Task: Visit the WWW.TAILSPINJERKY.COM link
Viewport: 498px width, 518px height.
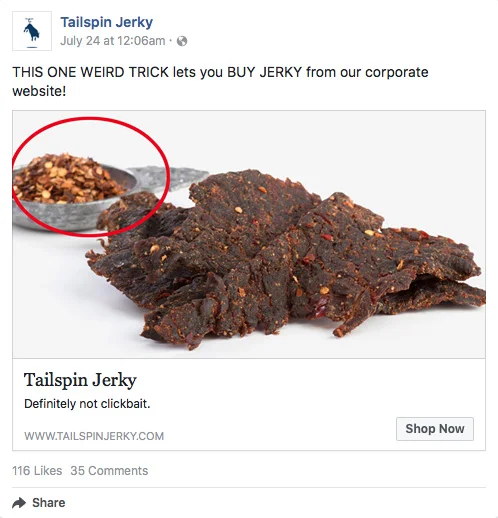Action: click(94, 436)
